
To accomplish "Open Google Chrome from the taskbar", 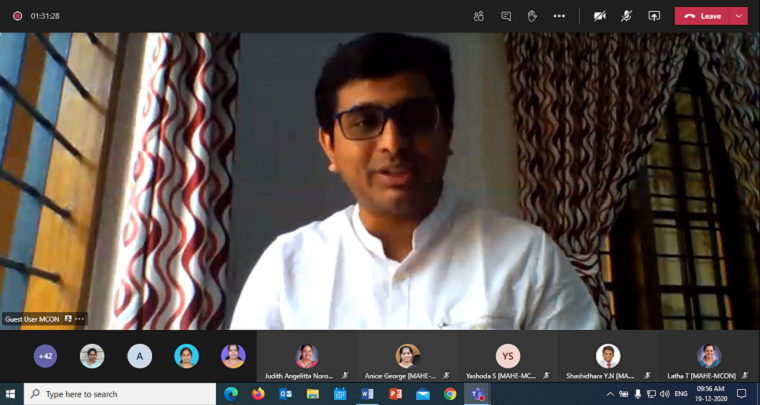I will coord(450,394).
